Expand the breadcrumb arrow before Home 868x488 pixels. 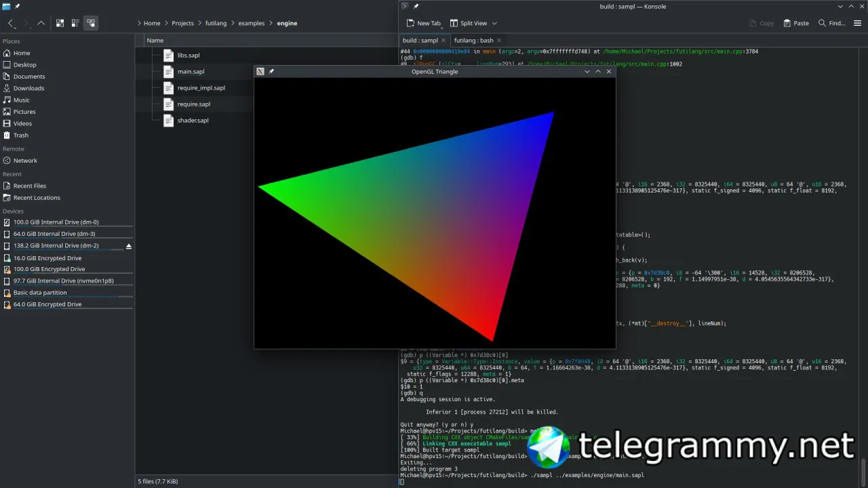(x=139, y=23)
